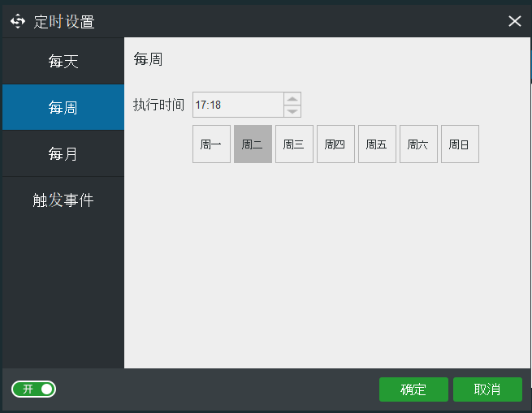Click the 执行时间 input showing 17:18
Viewport: 532px width, 413px height.
(238, 105)
